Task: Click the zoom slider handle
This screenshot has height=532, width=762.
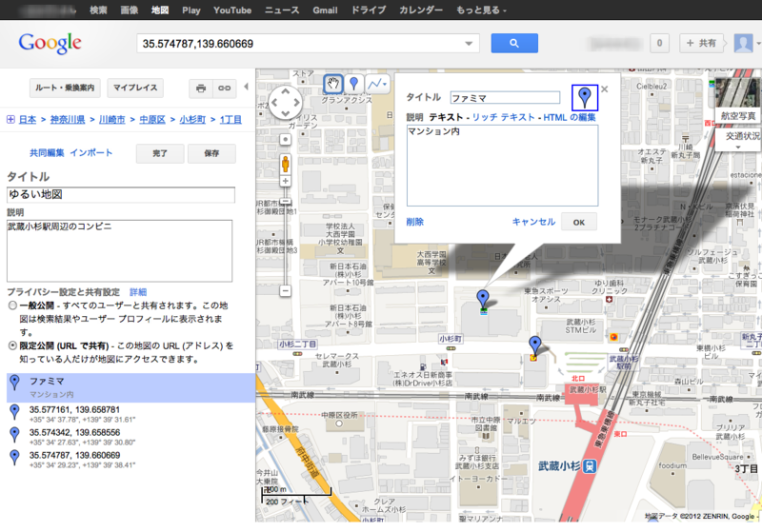Action: 285,202
